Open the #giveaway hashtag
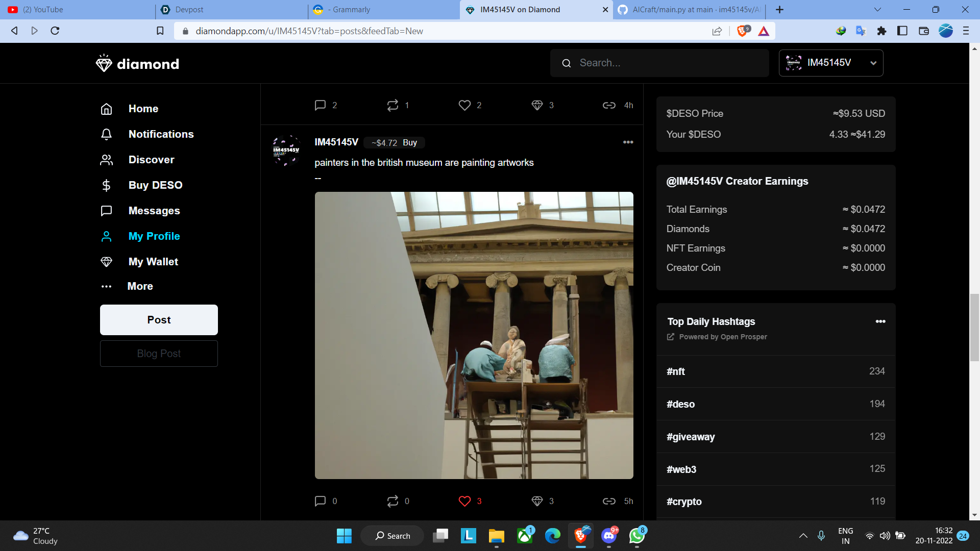The height and width of the screenshot is (551, 980). point(691,437)
